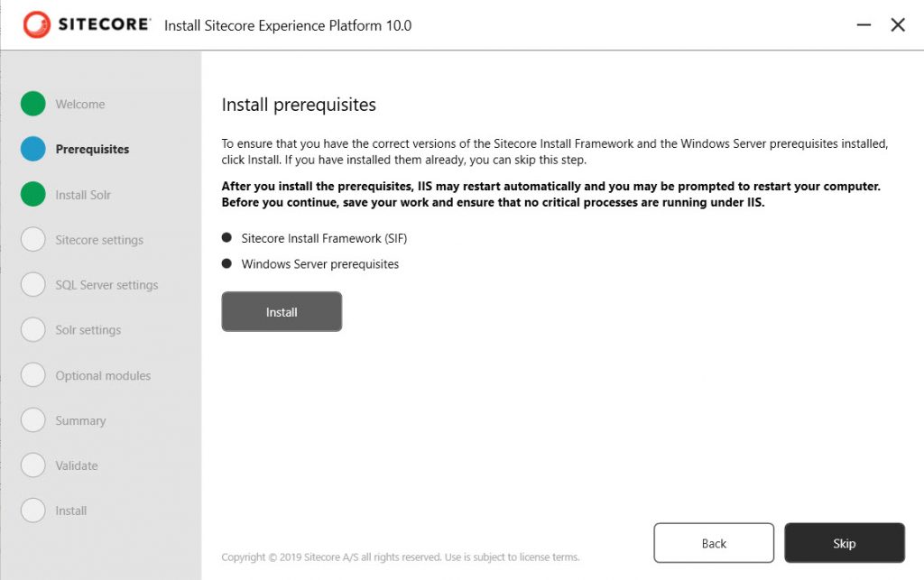This screenshot has height=580, width=924.
Task: Click the Back button
Action: pos(714,543)
